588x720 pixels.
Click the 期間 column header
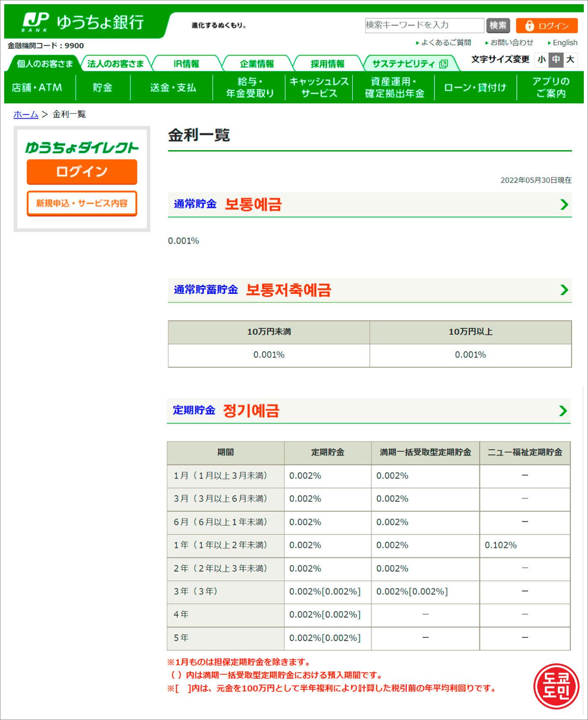[226, 453]
